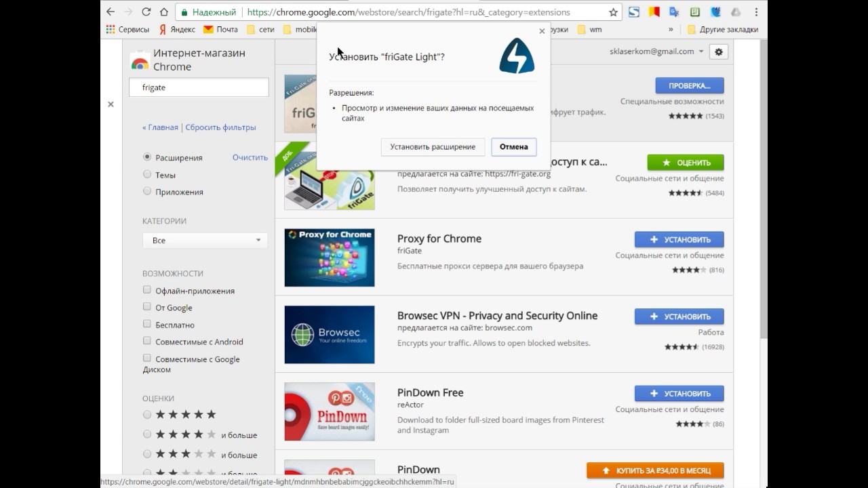Click the frigate search field
This screenshot has width=868, height=488.
click(x=199, y=87)
